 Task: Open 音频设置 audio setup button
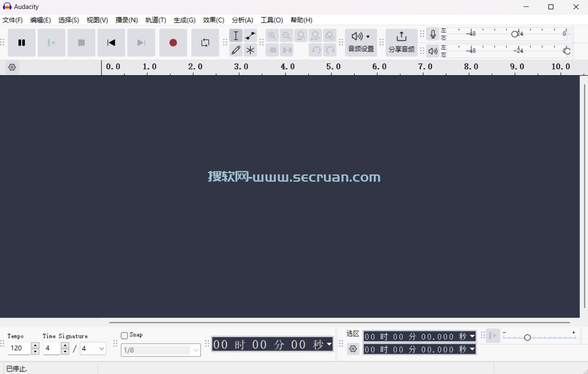click(361, 43)
